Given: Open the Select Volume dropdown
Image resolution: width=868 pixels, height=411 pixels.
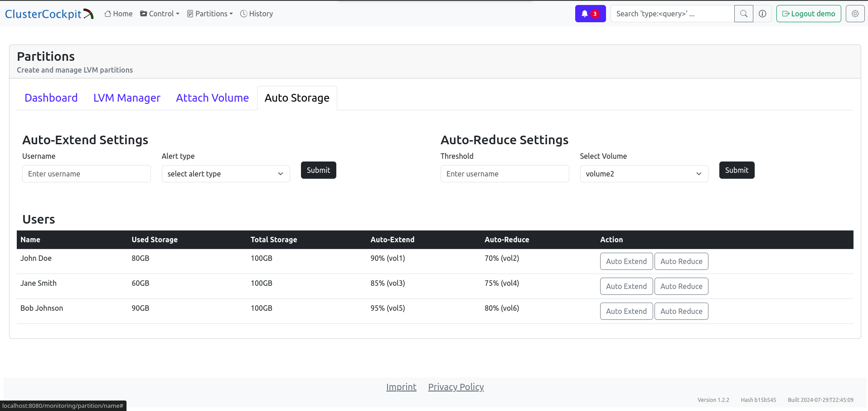Looking at the screenshot, I should click(644, 174).
